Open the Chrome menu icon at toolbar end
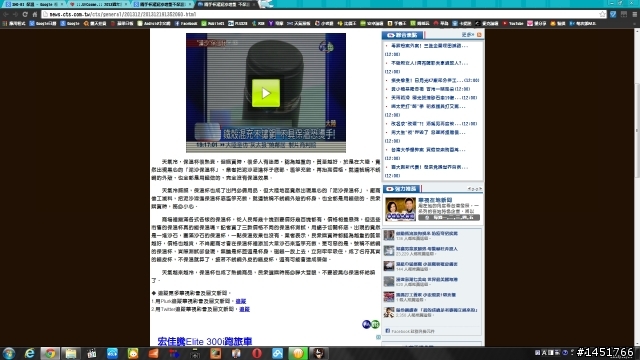Image resolution: width=640 pixels, height=360 pixels. [x=634, y=14]
